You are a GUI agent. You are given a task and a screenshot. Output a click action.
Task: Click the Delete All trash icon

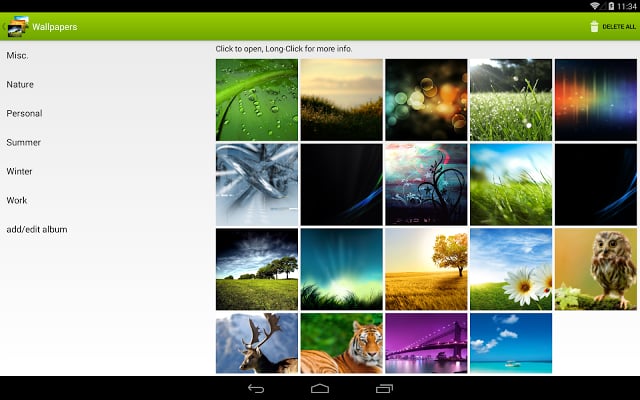click(x=595, y=27)
